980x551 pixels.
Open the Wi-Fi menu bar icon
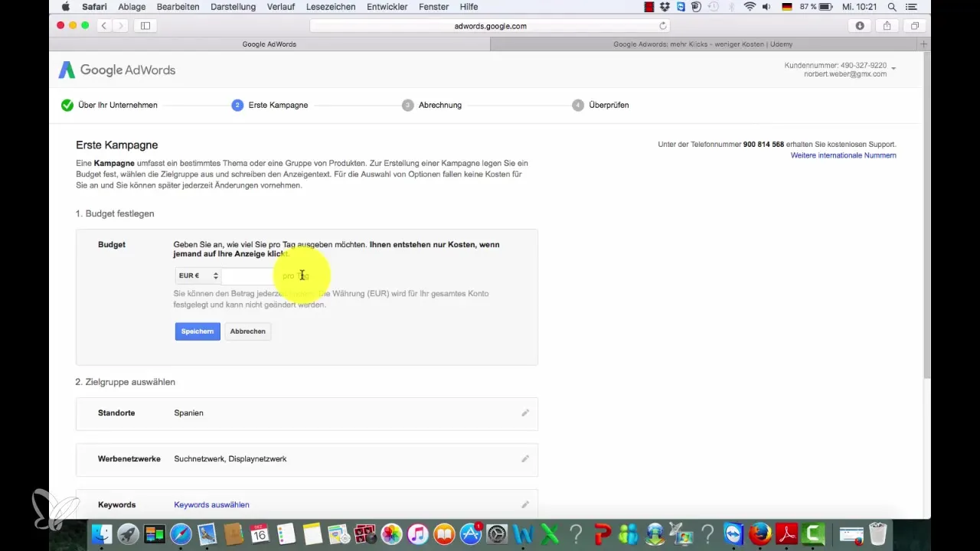(750, 7)
